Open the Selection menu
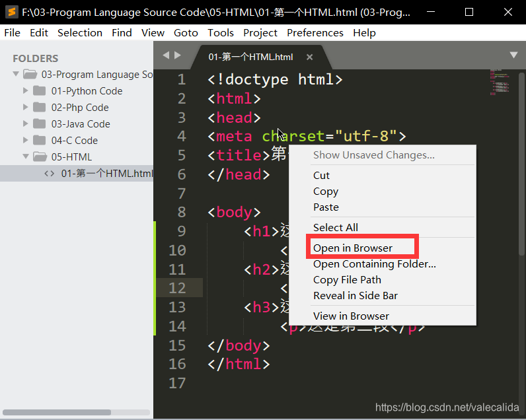This screenshot has width=526, height=420. [80, 33]
